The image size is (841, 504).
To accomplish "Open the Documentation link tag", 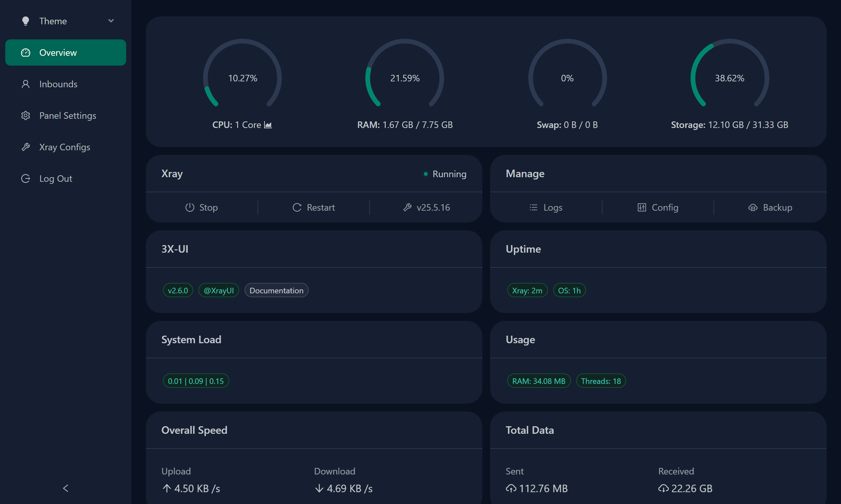I will coord(276,290).
